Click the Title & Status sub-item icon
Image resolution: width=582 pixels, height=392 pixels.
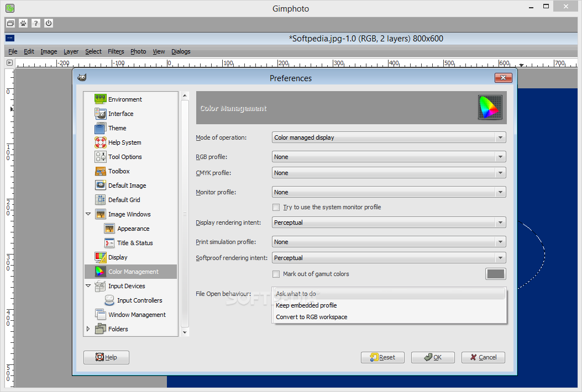(x=109, y=243)
